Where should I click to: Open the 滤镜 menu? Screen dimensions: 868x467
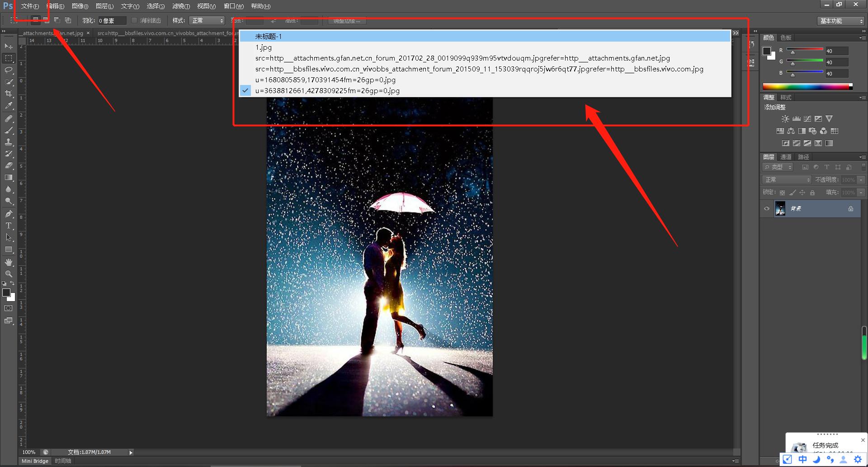click(x=181, y=6)
